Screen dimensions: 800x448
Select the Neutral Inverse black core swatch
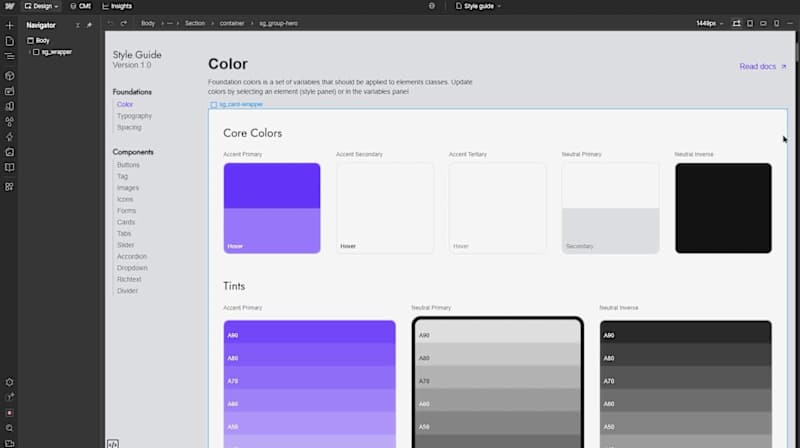click(x=723, y=208)
